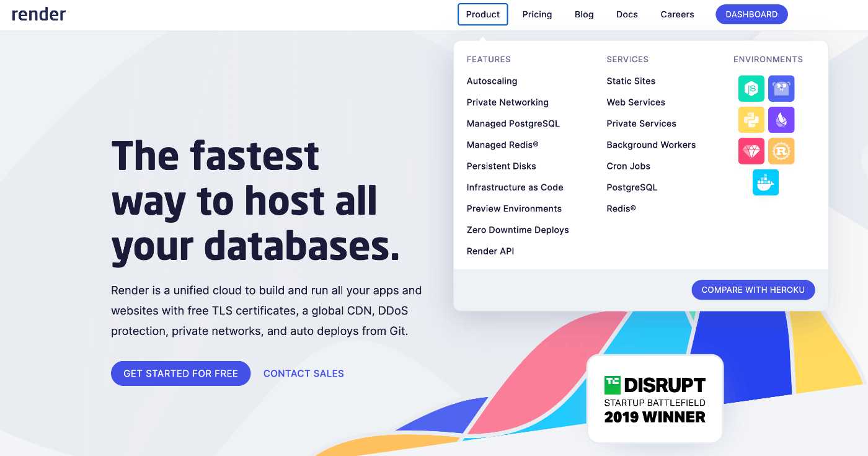868x456 pixels.
Task: Go home via the render logo
Action: coord(38,14)
